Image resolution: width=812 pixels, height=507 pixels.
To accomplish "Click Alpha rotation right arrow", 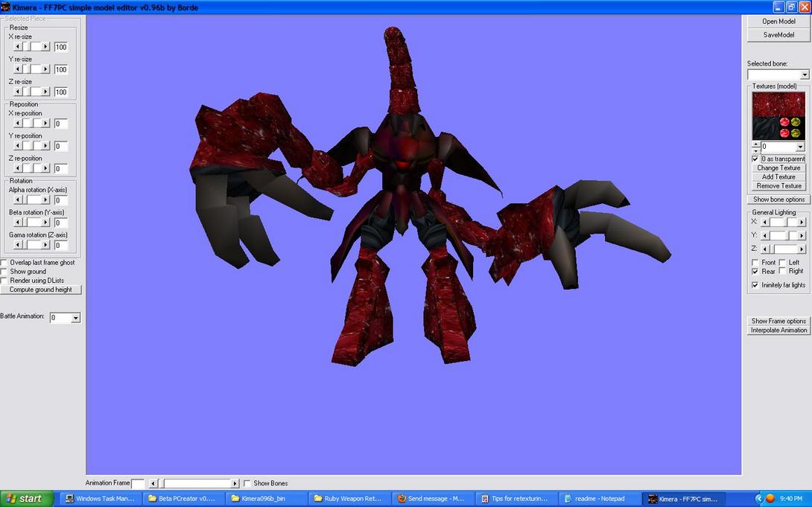I will click(45, 200).
